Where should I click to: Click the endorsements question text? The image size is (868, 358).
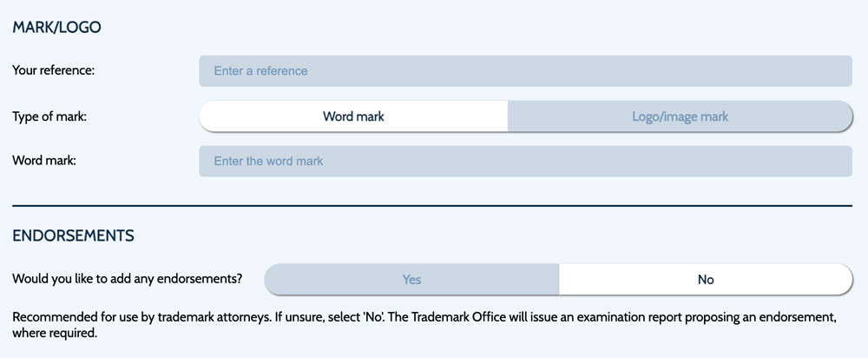pos(127,280)
